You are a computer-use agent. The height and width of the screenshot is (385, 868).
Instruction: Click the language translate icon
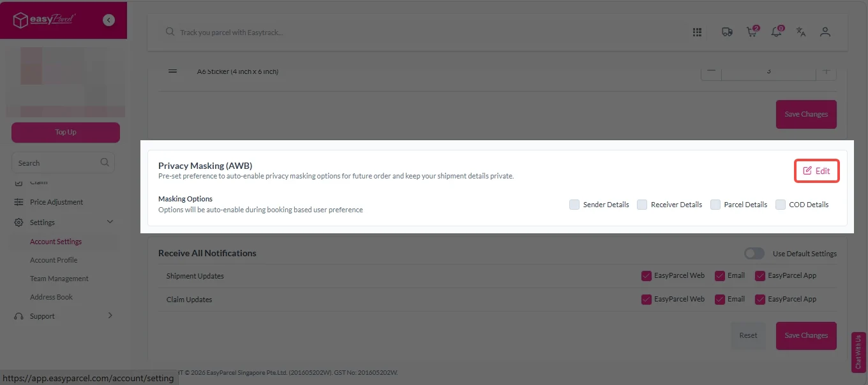coord(801,32)
